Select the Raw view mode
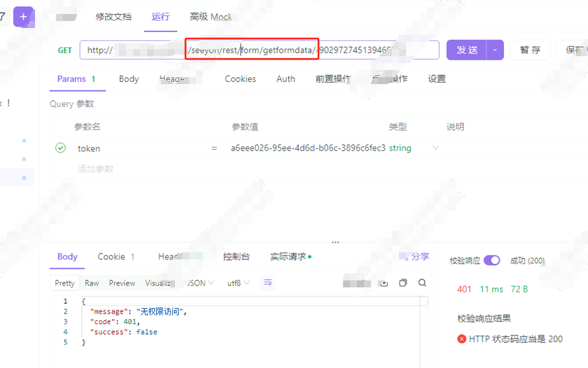 pos(92,283)
